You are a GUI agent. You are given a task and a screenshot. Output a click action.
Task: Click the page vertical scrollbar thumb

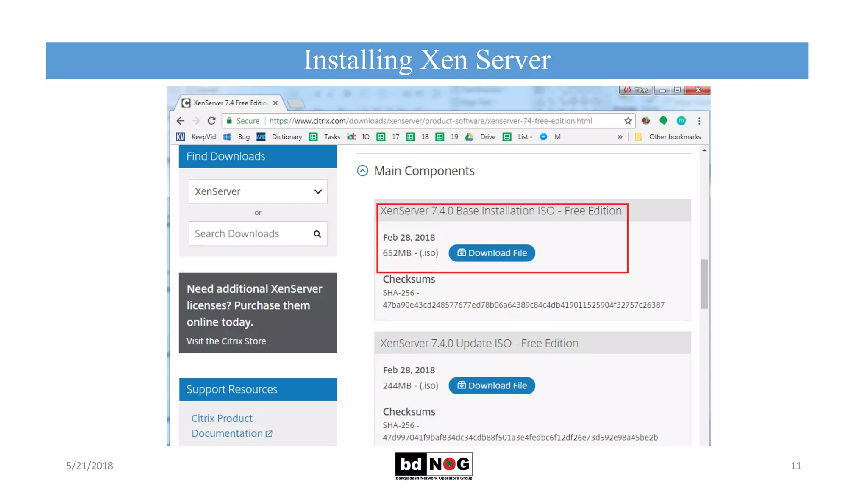tap(704, 284)
